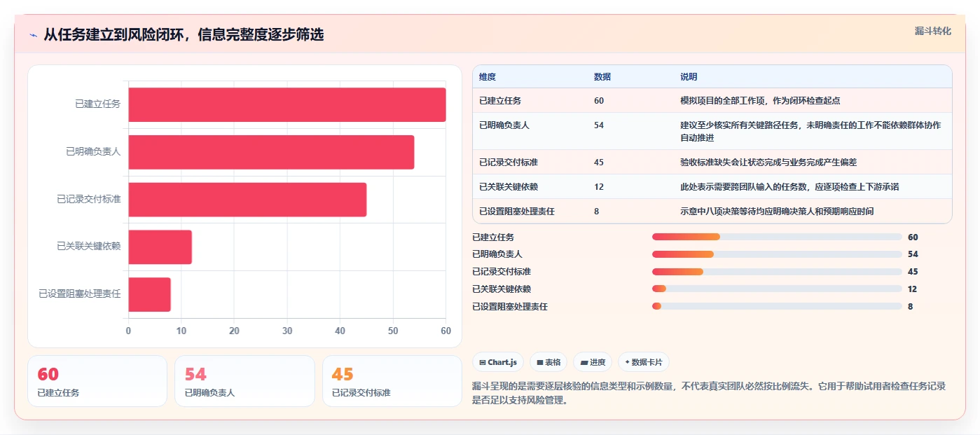
Task: Click the 已明确负责人 cell in the table
Action: pos(504,125)
